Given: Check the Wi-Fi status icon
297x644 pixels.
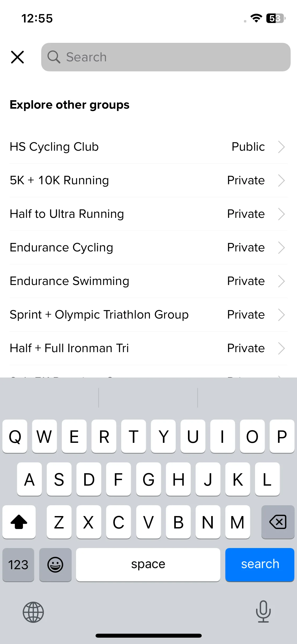Looking at the screenshot, I should pyautogui.click(x=256, y=18).
